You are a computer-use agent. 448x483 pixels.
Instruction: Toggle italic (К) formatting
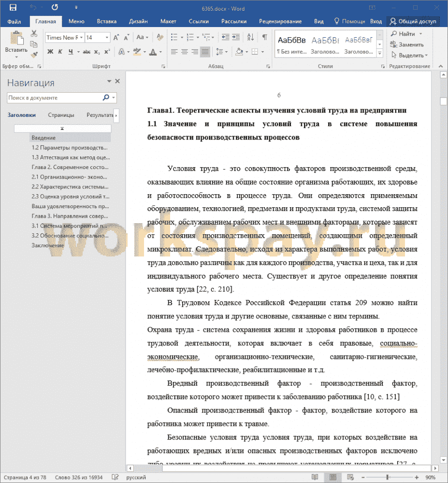[x=60, y=52]
